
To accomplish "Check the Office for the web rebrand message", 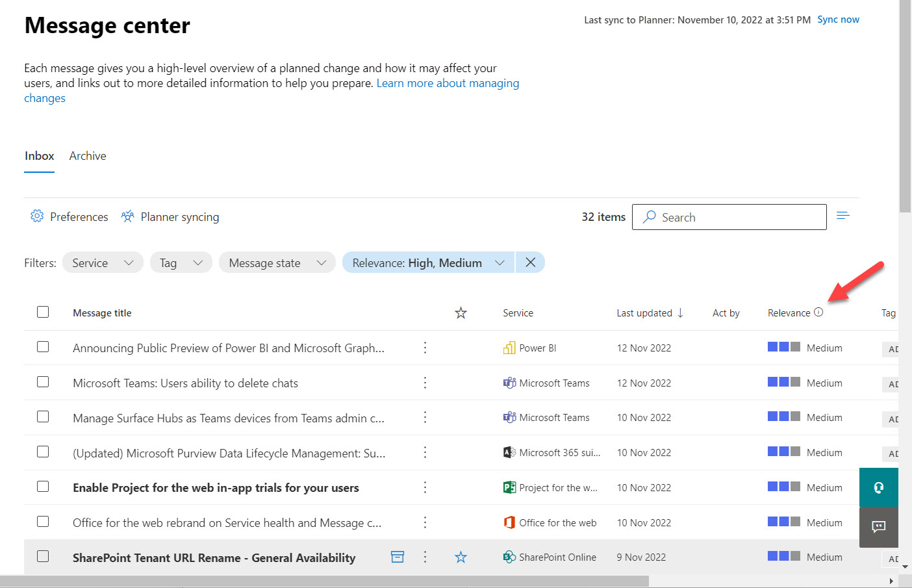I will [x=43, y=522].
